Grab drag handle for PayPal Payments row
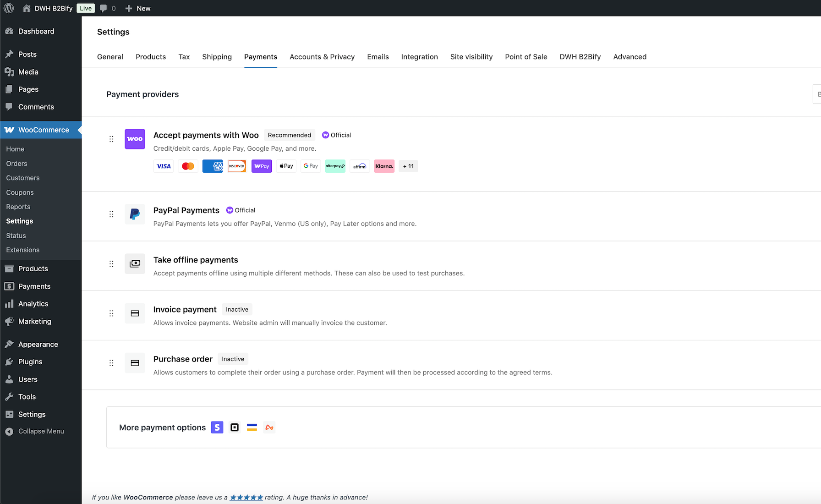 click(x=111, y=214)
